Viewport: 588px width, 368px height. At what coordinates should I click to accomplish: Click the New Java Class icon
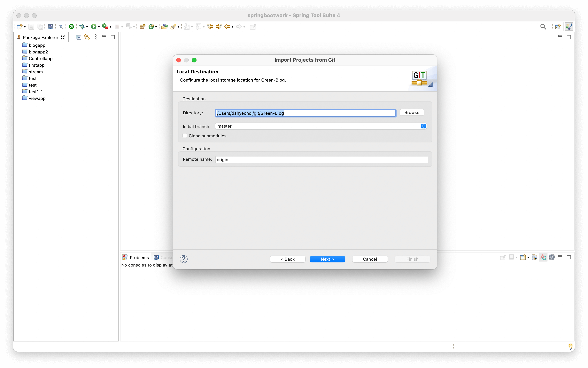(151, 27)
